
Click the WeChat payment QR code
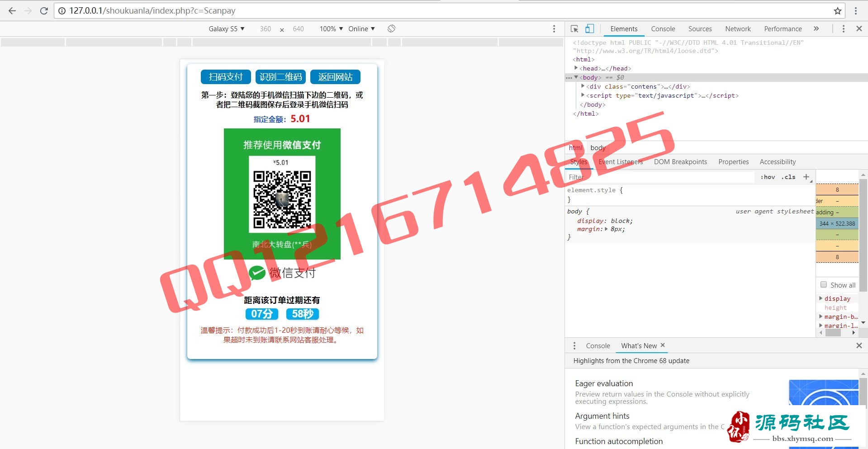tap(282, 199)
